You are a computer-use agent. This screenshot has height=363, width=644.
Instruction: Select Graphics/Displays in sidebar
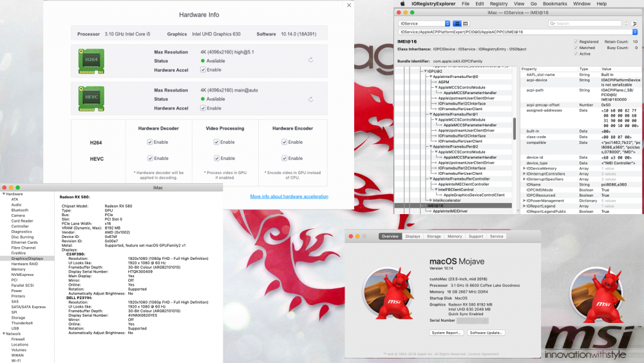(27, 259)
